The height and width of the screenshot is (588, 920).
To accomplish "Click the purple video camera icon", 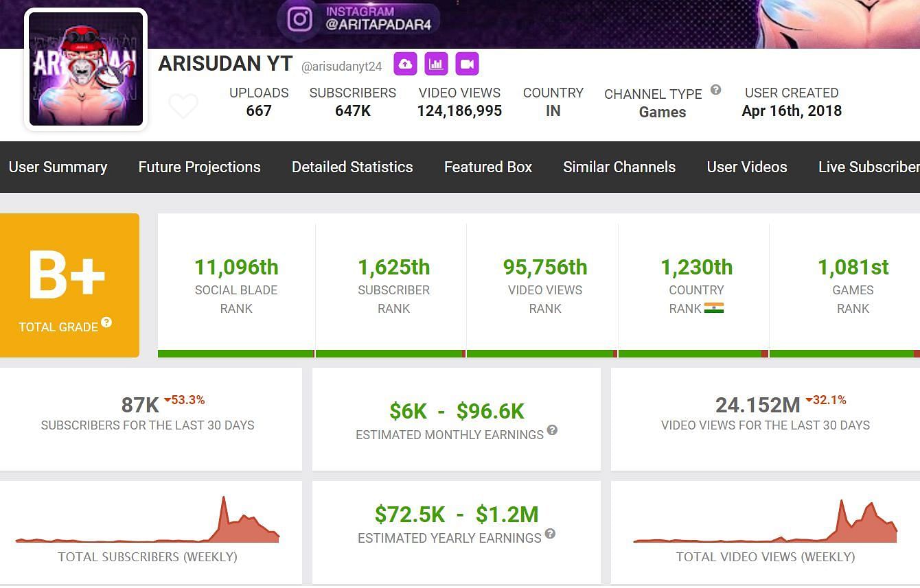I will [467, 64].
